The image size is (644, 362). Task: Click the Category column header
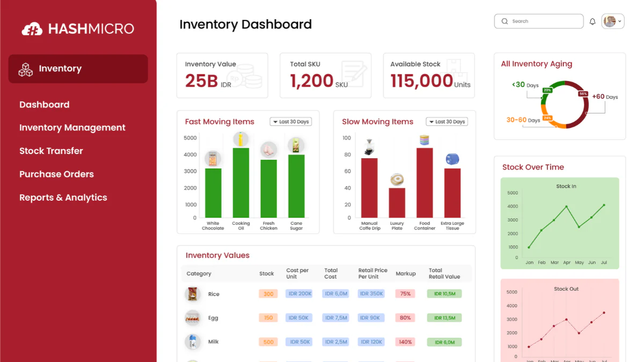(199, 274)
